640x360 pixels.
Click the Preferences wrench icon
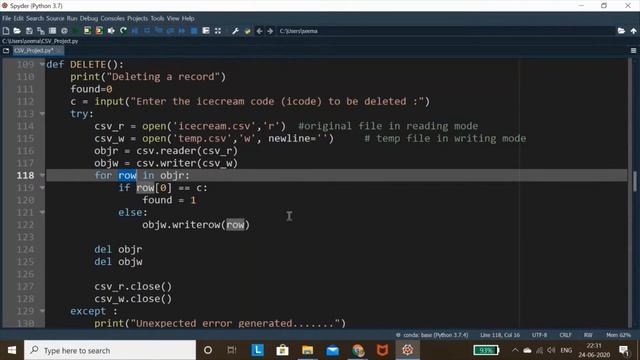pos(235,31)
